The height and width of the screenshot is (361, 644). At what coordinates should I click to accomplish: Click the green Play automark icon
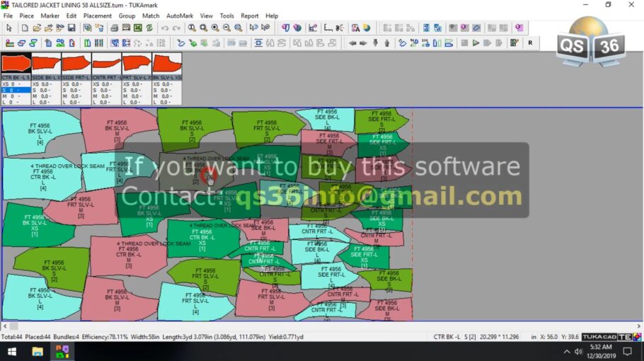click(476, 43)
